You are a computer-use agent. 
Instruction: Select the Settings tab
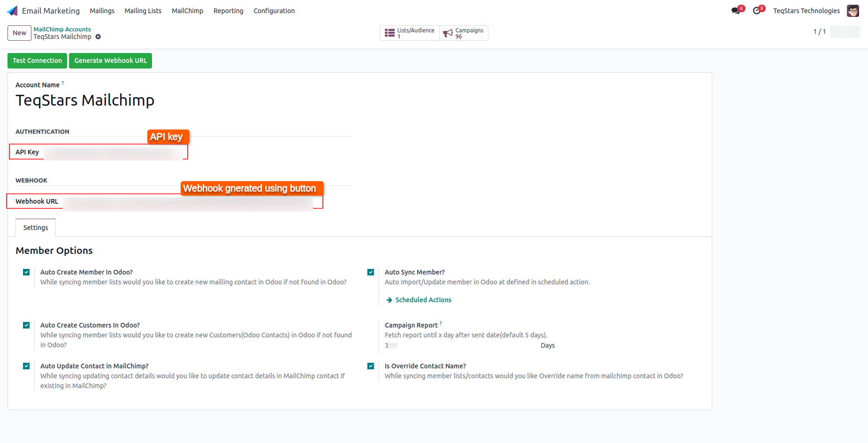click(36, 228)
